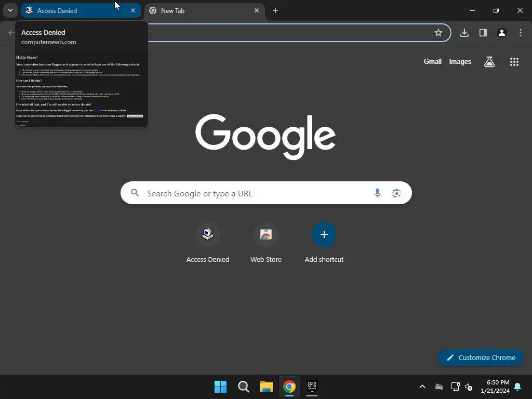Minimize the Chrome window
Image resolution: width=532 pixels, height=399 pixels.
point(472,10)
